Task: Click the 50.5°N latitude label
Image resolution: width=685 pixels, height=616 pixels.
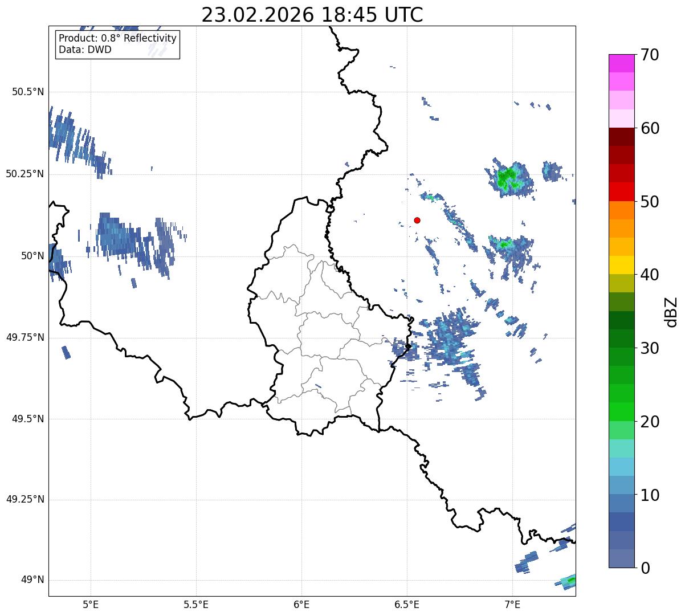Action: (28, 92)
